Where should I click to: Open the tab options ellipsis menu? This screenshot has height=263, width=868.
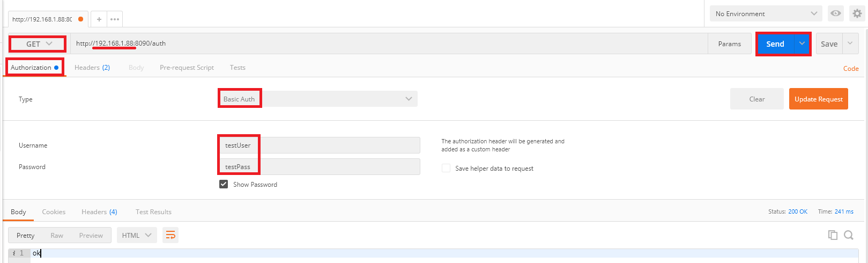click(x=115, y=19)
